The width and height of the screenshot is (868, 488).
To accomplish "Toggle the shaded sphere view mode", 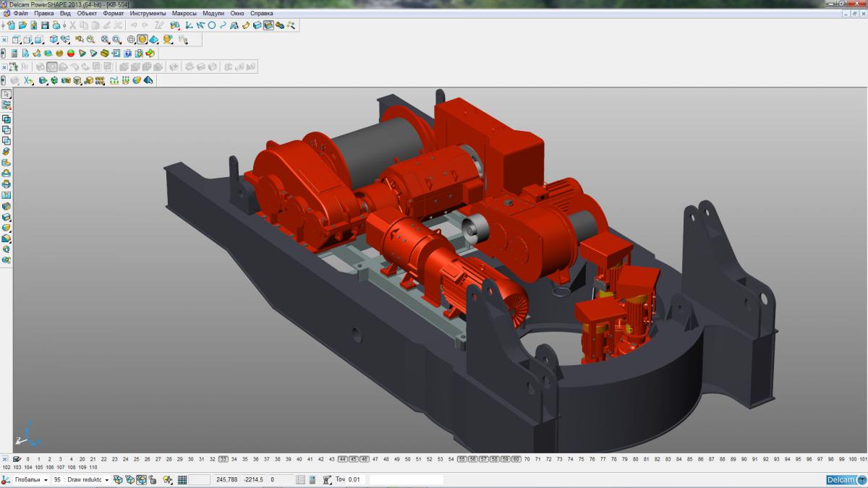I will [x=142, y=40].
